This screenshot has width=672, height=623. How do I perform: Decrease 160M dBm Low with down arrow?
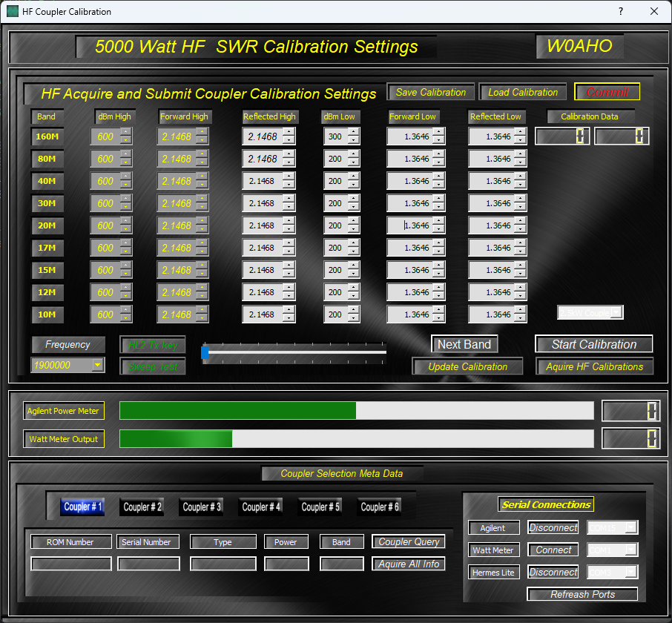[x=354, y=140]
